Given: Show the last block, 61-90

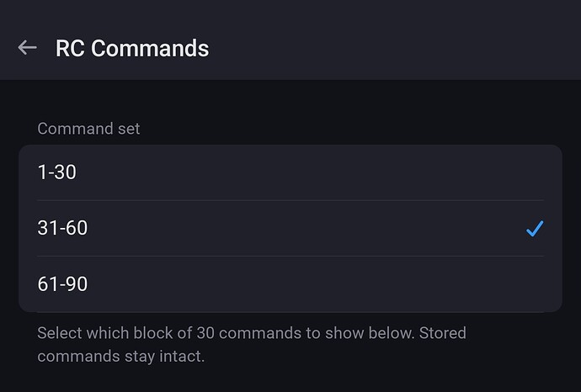Looking at the screenshot, I should [290, 284].
